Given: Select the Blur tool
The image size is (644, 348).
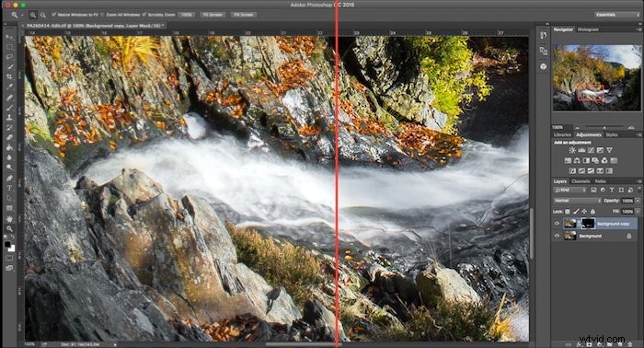Looking at the screenshot, I should [x=9, y=157].
